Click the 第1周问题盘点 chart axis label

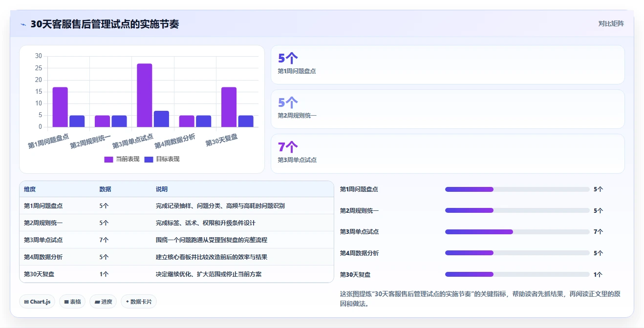pos(48,141)
